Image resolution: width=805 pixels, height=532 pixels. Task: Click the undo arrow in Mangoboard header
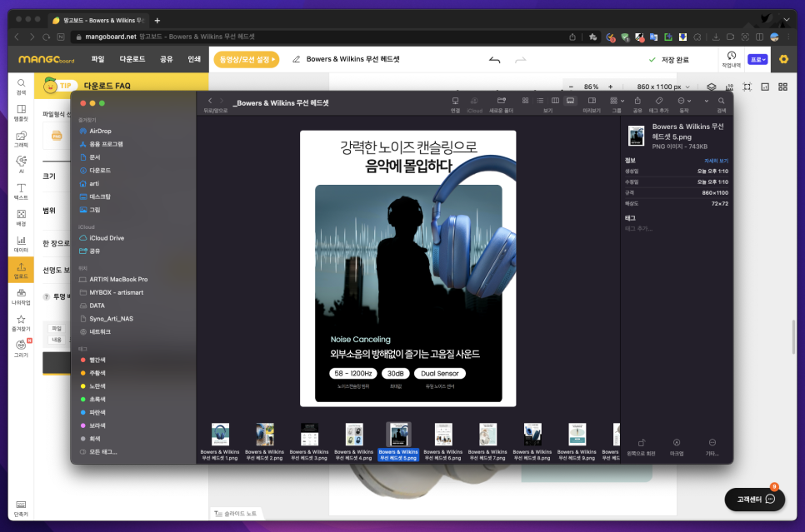[494, 60]
